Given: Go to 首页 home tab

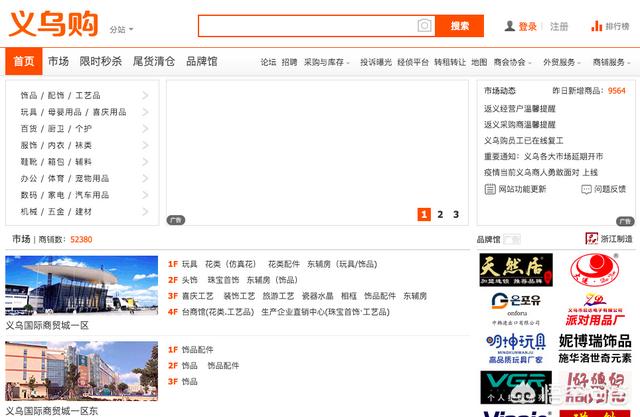Looking at the screenshot, I should tap(24, 61).
